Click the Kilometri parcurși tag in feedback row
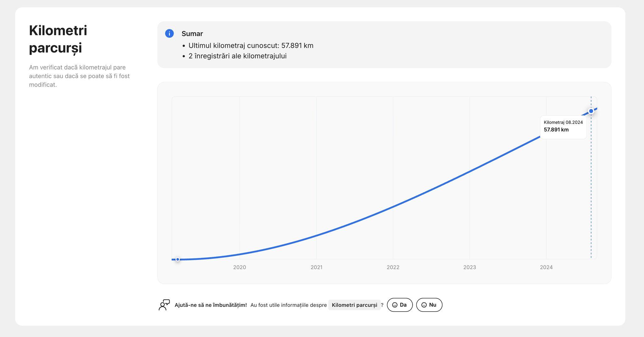Viewport: 644px width, 337px height. point(354,305)
